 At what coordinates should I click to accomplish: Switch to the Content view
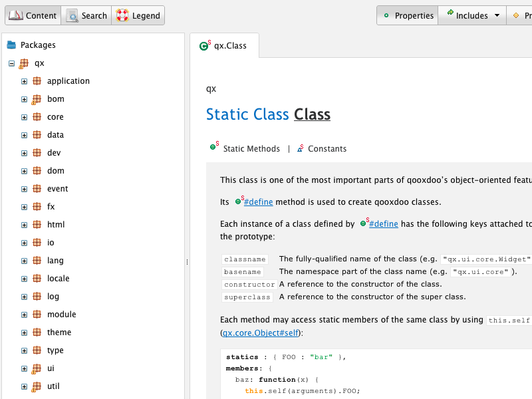[x=33, y=15]
